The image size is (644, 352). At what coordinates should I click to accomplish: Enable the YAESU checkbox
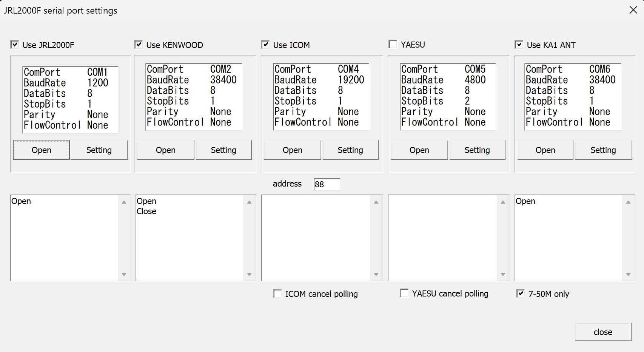[x=393, y=45]
